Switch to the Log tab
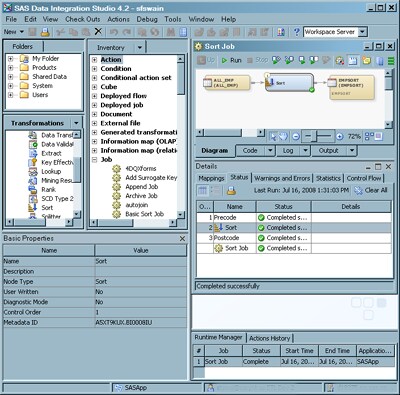 point(288,151)
